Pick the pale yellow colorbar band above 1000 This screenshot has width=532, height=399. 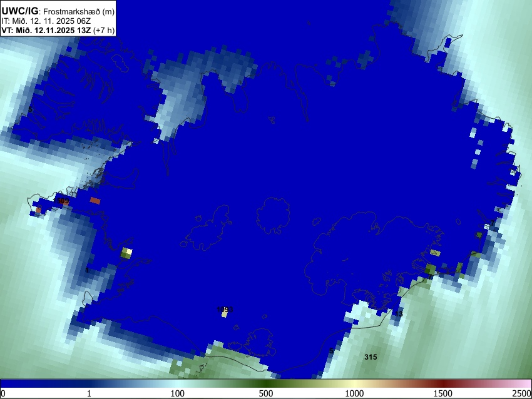click(x=354, y=383)
